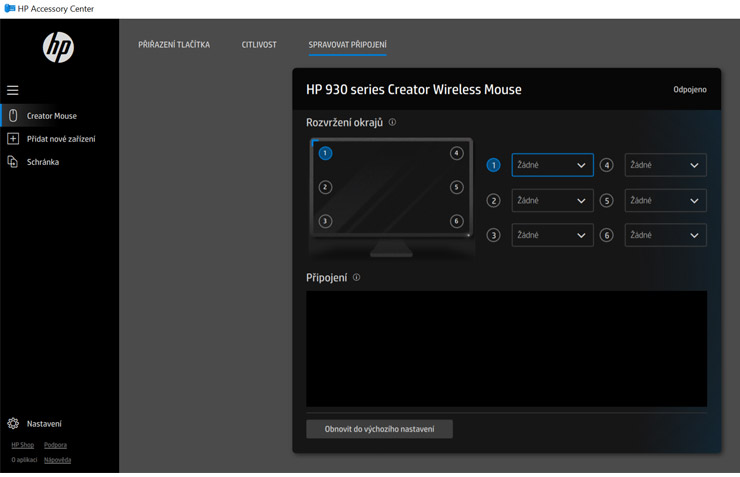Open the Žádné dropdown for zone 2
The width and height of the screenshot is (740, 477).
click(553, 201)
